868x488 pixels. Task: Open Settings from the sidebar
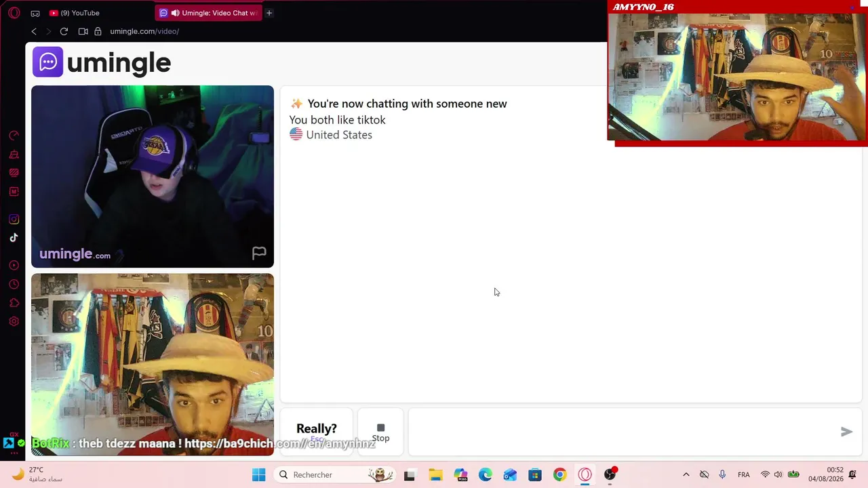[x=14, y=321]
